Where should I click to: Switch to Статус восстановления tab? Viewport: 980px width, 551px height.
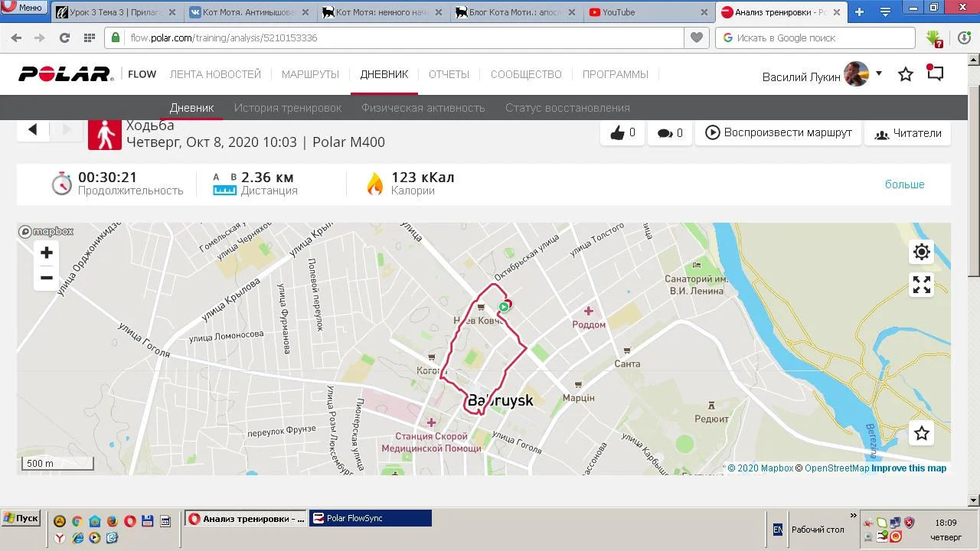[567, 108]
